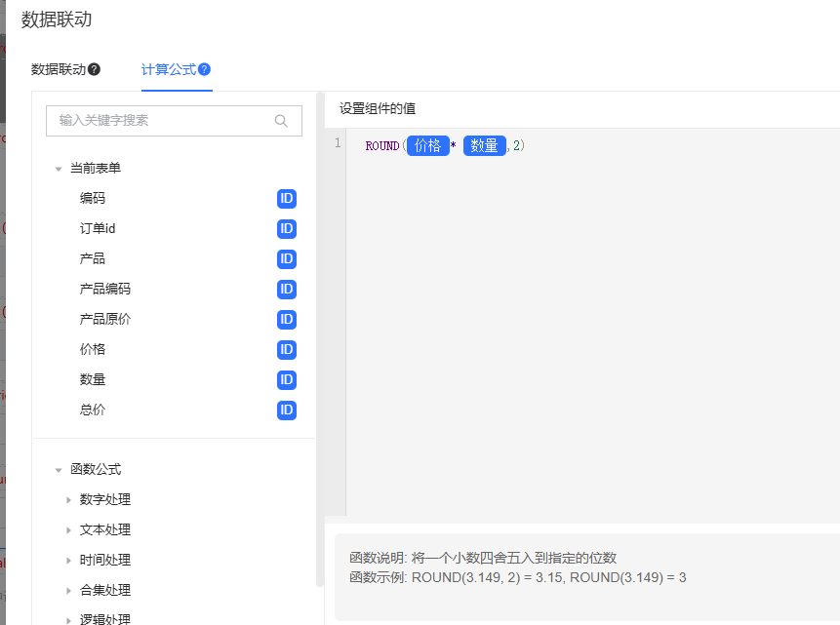This screenshot has height=625, width=840.
Task: Select the 订单id field in the list
Action: 98,229
